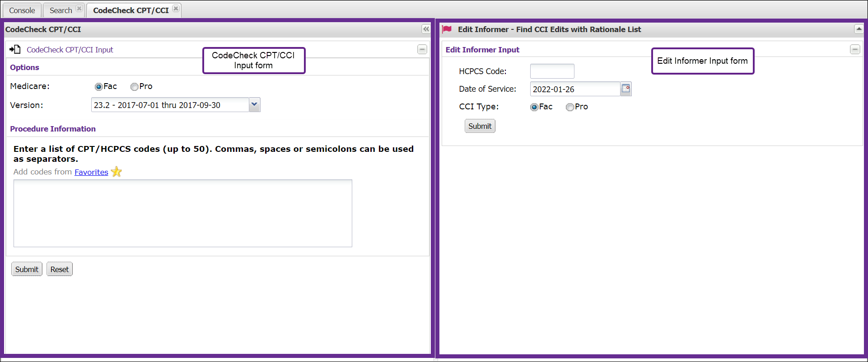Screen dimensions: 868x362
Task: Collapse the Edit Informer panel upward
Action: (x=859, y=29)
